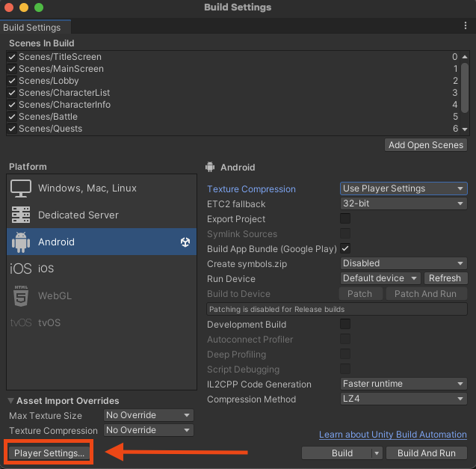
Task: Click the Android icon in settings header
Action: coord(210,167)
